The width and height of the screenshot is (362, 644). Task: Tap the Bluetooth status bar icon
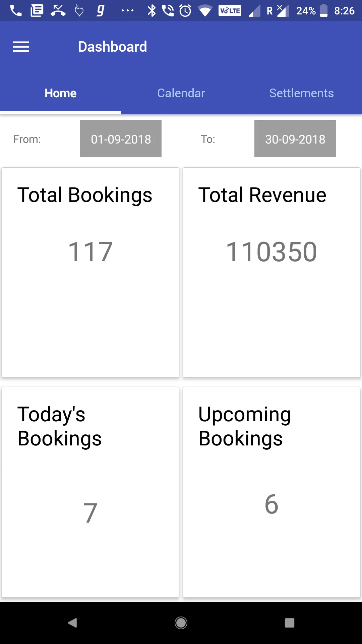(x=152, y=11)
